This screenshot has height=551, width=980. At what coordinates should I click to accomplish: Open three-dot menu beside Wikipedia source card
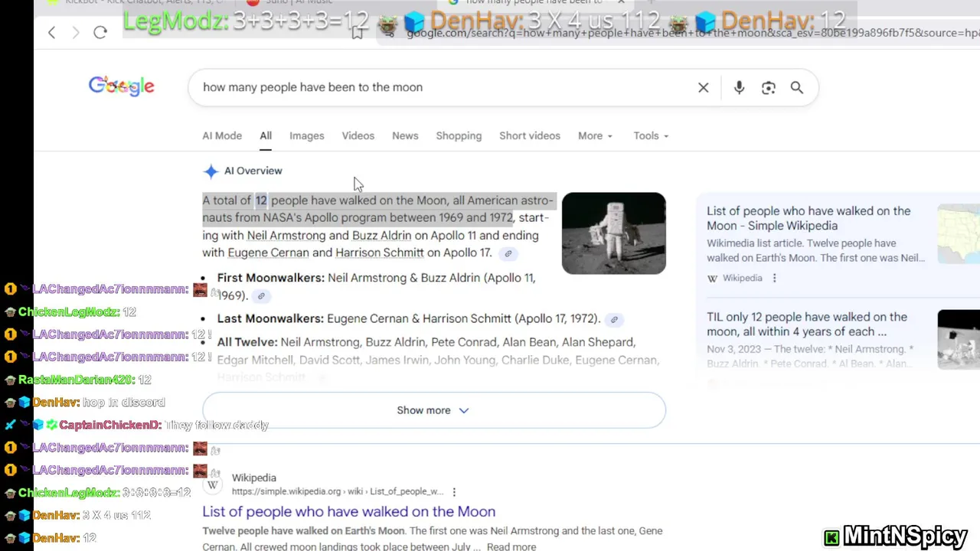pyautogui.click(x=774, y=278)
